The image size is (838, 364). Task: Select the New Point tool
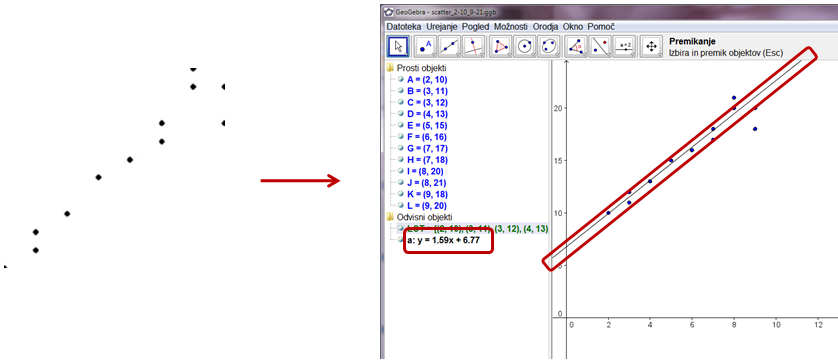(x=425, y=47)
